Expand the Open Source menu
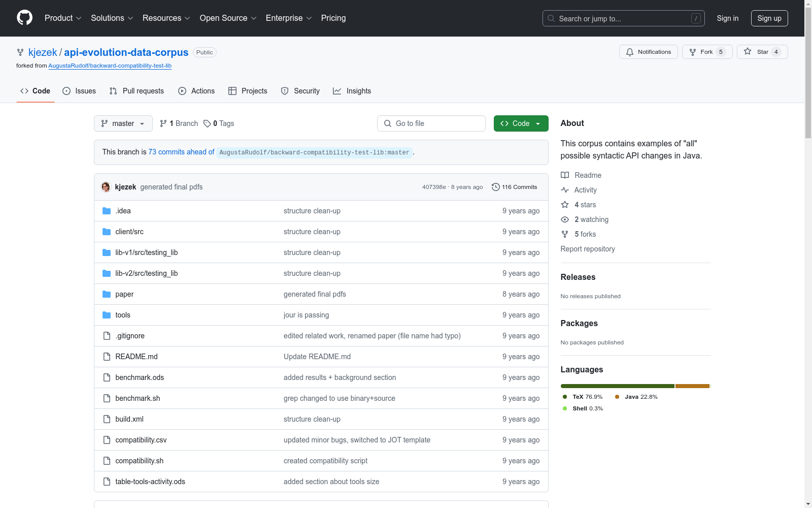 [228, 18]
